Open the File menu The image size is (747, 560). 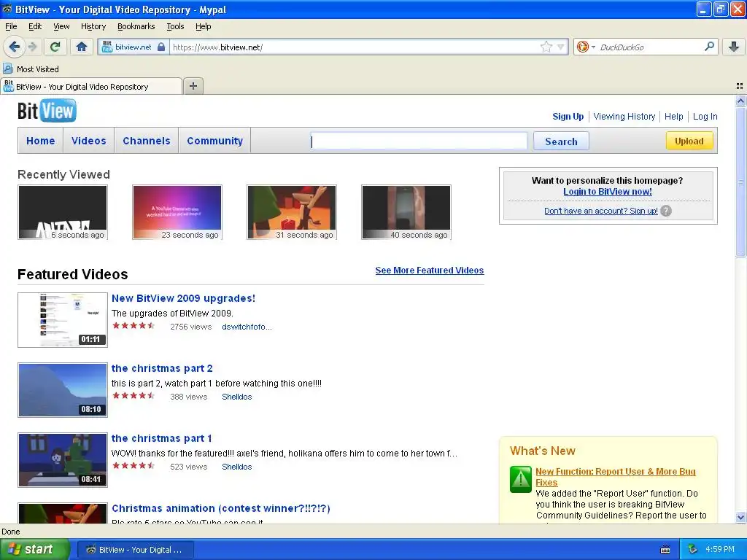point(11,26)
